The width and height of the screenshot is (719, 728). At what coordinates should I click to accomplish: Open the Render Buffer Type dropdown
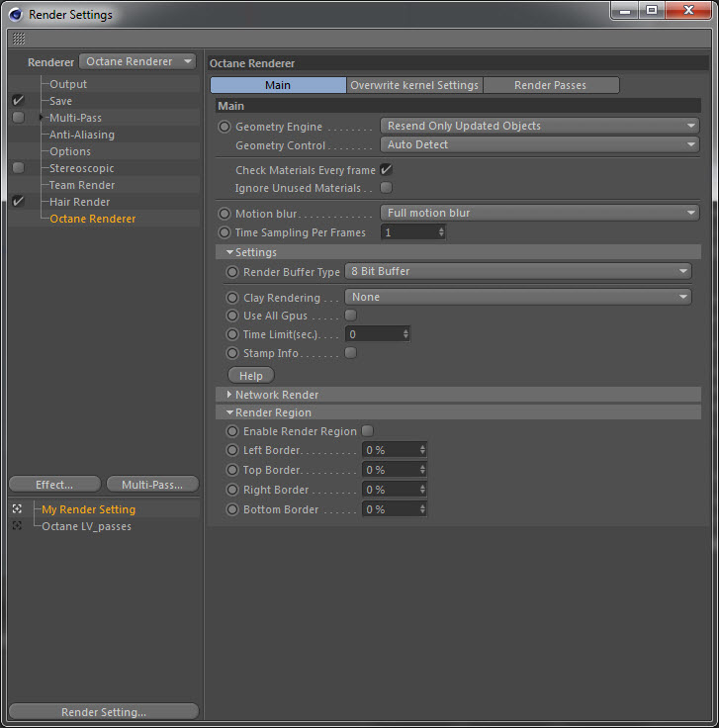[518, 271]
